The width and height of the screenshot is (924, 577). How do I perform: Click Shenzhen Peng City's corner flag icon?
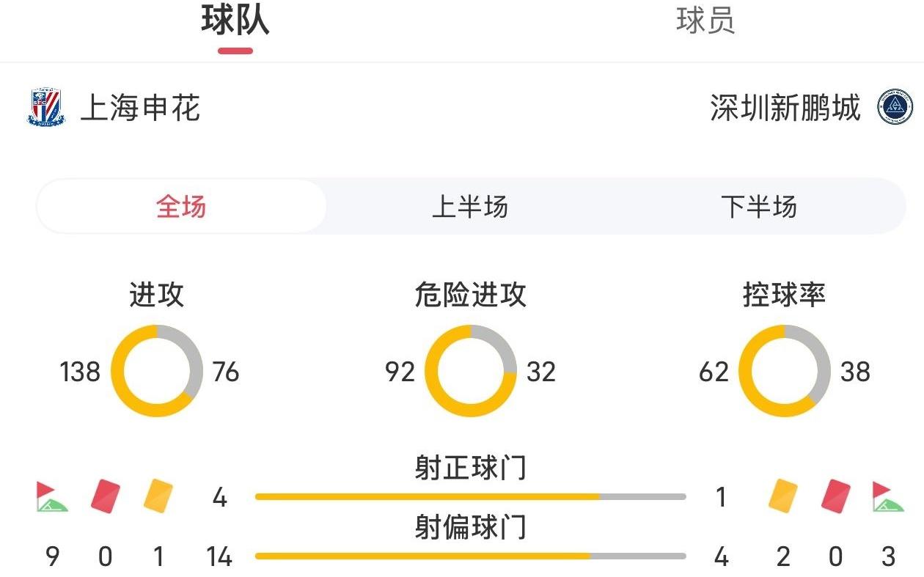(x=890, y=494)
